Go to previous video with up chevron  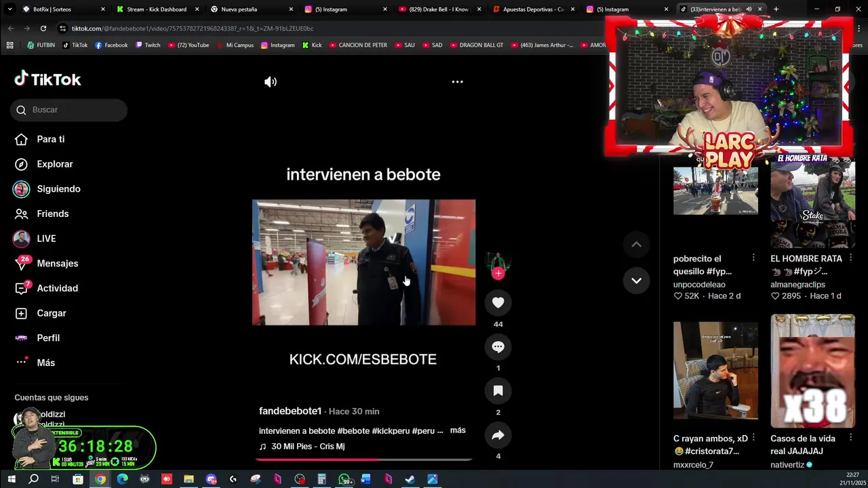tap(636, 245)
